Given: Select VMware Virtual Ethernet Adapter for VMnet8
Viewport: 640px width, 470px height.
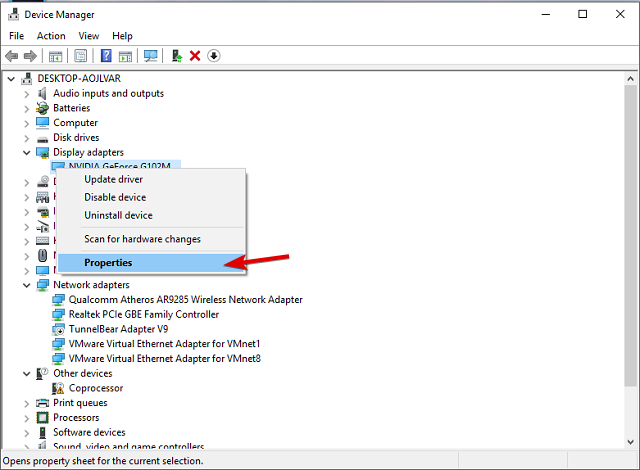Looking at the screenshot, I should point(164,359).
